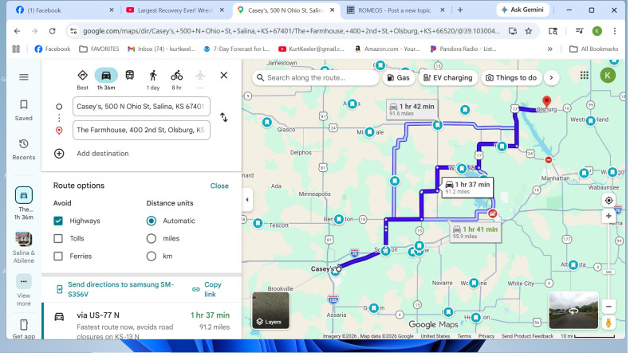Select the Transit travel mode icon
This screenshot has width=638, height=364.
pyautogui.click(x=129, y=76)
